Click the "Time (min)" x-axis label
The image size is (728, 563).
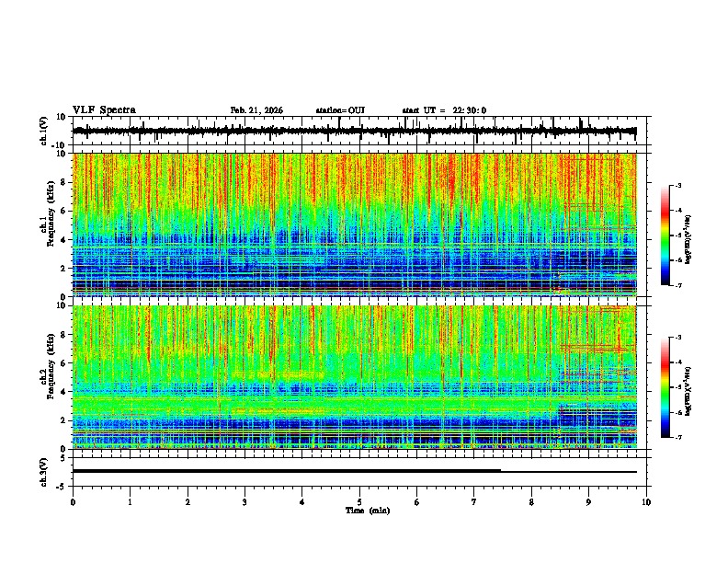pos(368,511)
